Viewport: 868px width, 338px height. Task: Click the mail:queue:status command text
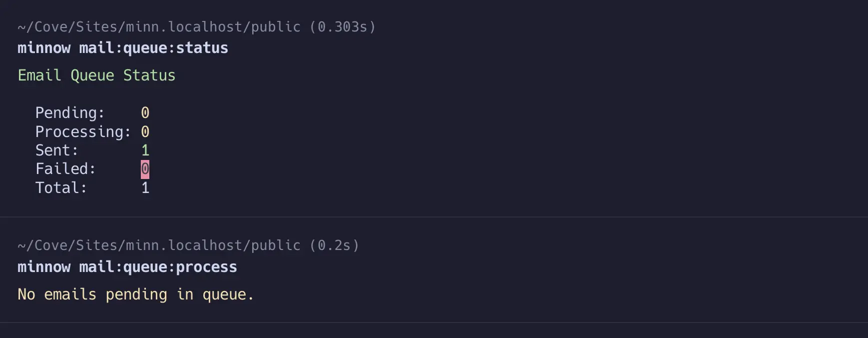[153, 48]
